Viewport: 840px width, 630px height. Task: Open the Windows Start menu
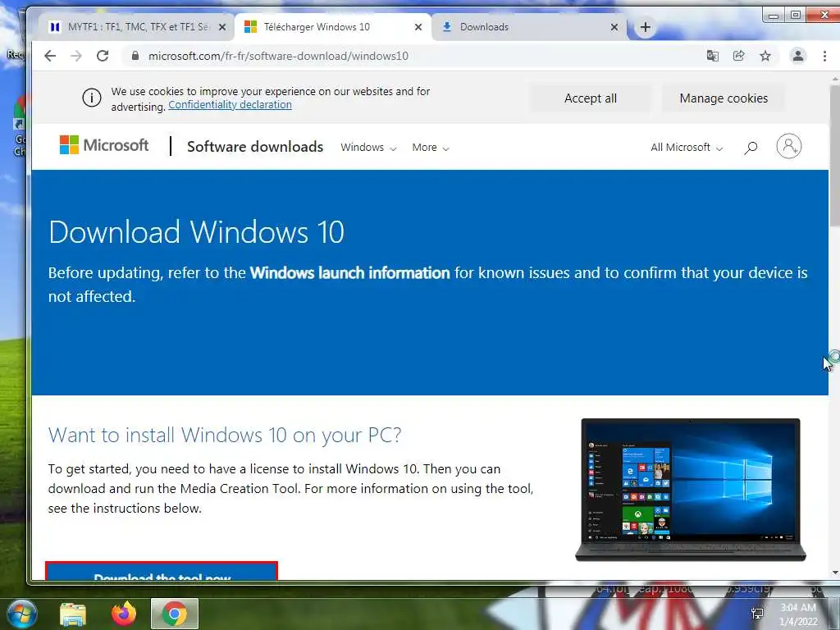tap(22, 614)
